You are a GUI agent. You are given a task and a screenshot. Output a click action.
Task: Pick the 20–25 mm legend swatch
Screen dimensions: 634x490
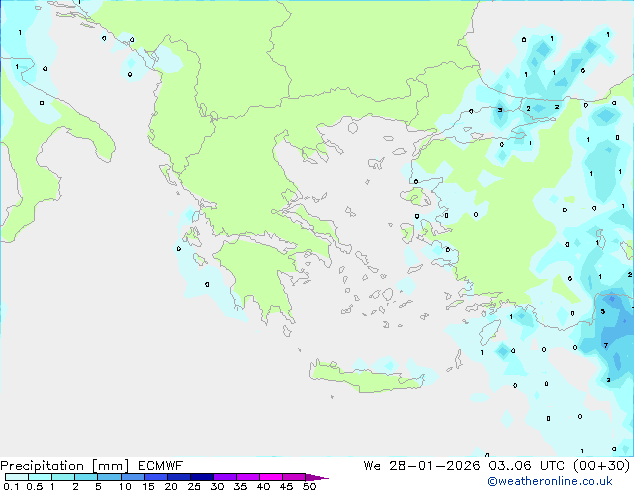(x=179, y=477)
